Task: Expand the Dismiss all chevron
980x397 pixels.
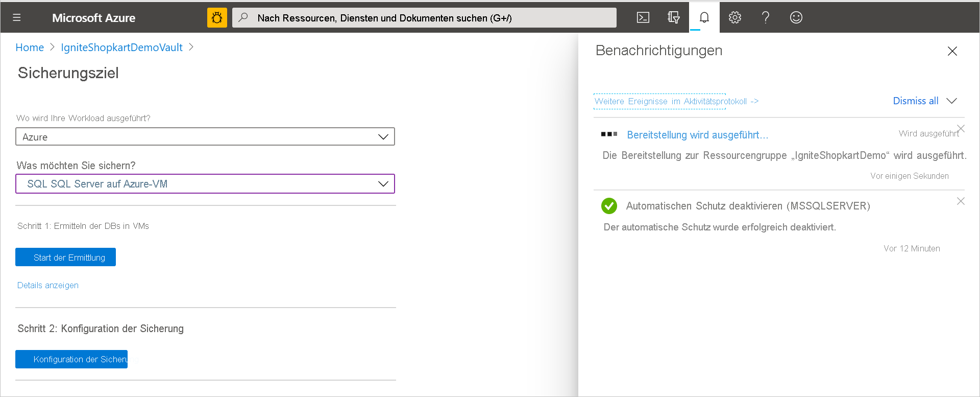Action: pos(952,101)
